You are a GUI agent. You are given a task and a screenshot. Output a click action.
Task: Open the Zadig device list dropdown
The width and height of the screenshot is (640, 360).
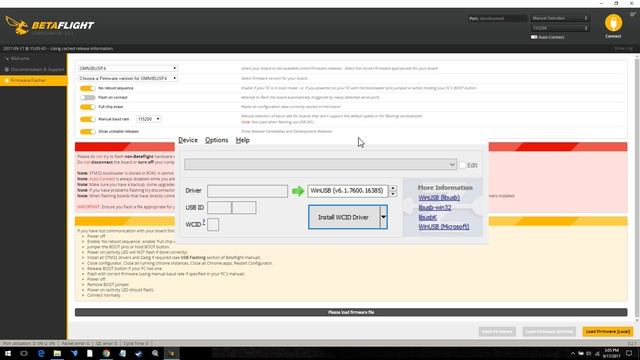coord(320,164)
